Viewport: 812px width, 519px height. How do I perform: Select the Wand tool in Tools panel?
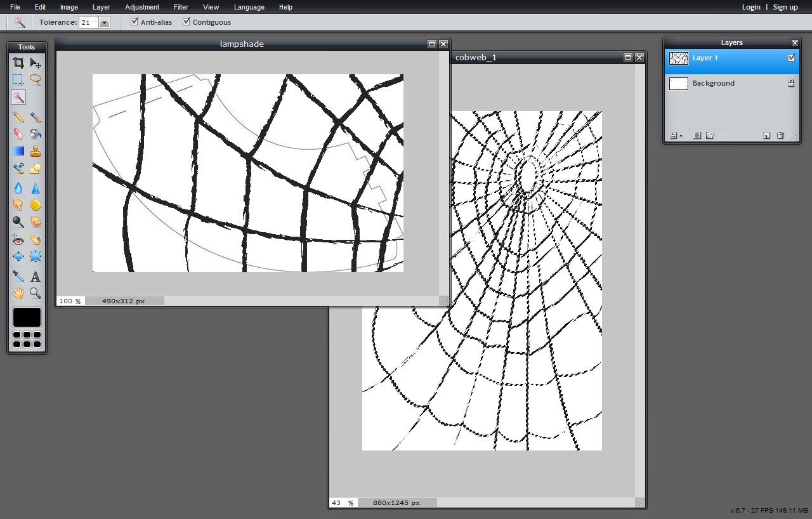(18, 97)
